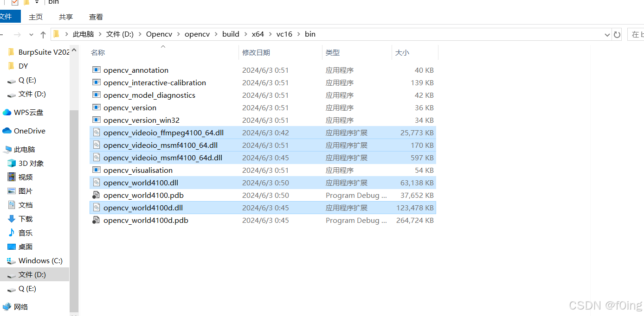Navigate to build in the breadcrumb
This screenshot has width=644, height=316.
point(231,34)
